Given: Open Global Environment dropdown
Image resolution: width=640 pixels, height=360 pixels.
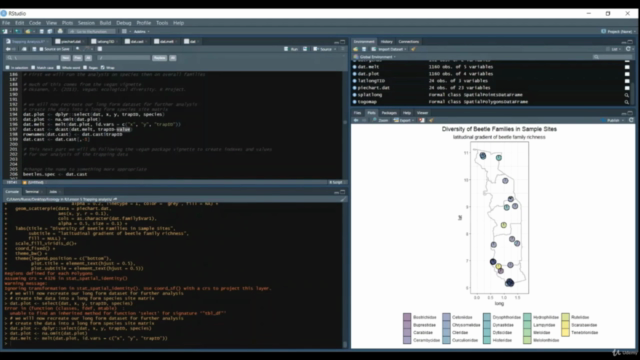Looking at the screenshot, I should tap(375, 57).
